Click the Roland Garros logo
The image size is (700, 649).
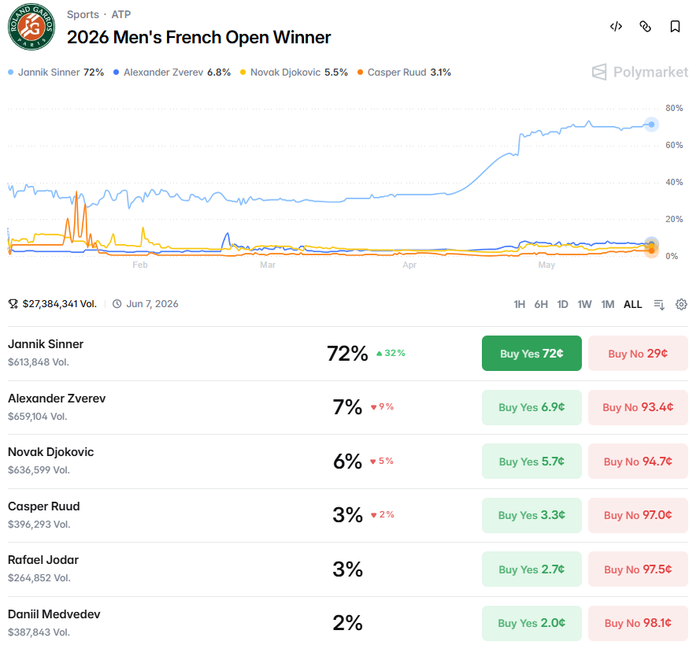pos(31,27)
